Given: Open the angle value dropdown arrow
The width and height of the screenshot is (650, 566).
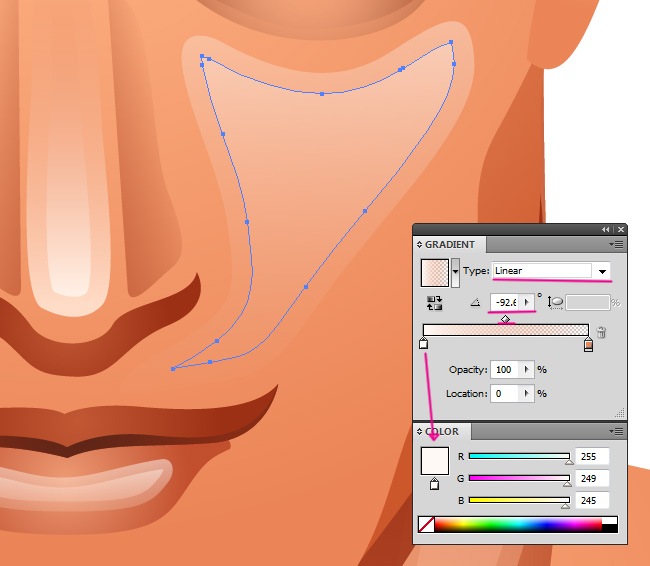Looking at the screenshot, I should point(528,301).
